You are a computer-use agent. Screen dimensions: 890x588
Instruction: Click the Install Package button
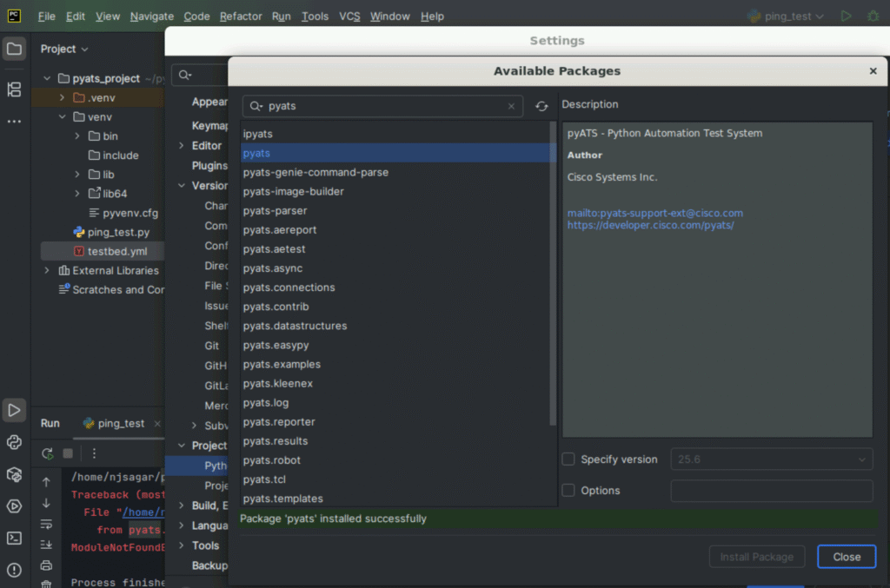point(757,557)
